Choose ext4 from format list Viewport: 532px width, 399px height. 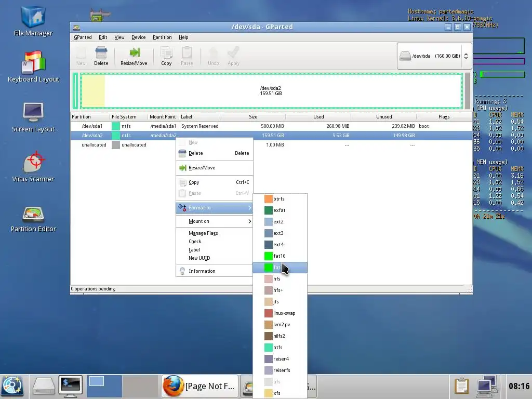point(280,245)
